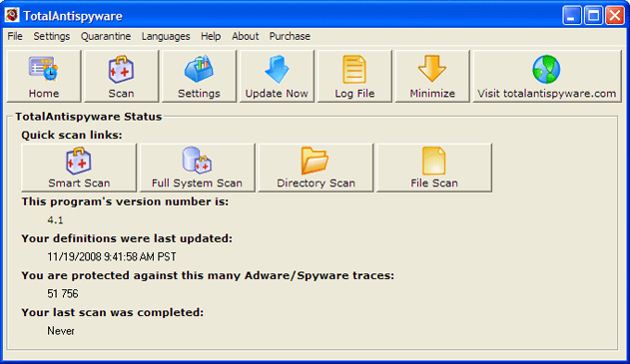630x364 pixels.
Task: Open the About menu
Action: point(245,36)
